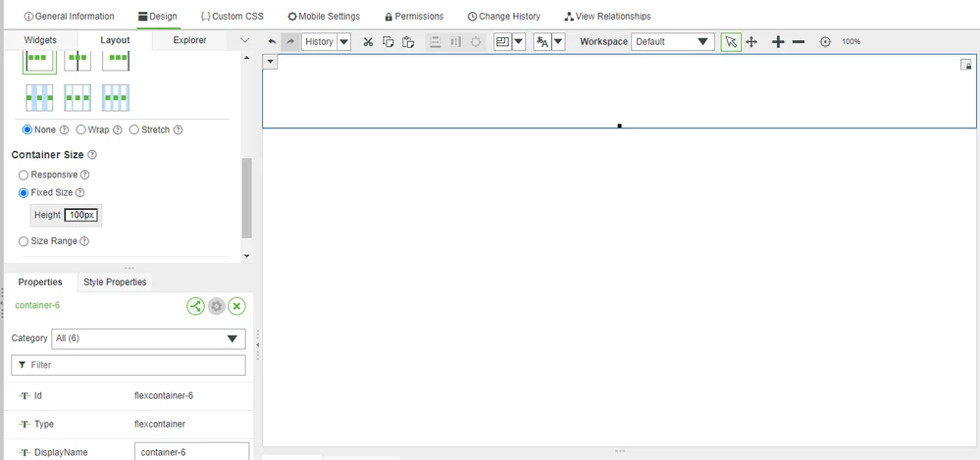
Task: Click the Redo arrow in the toolbar
Action: tap(289, 42)
